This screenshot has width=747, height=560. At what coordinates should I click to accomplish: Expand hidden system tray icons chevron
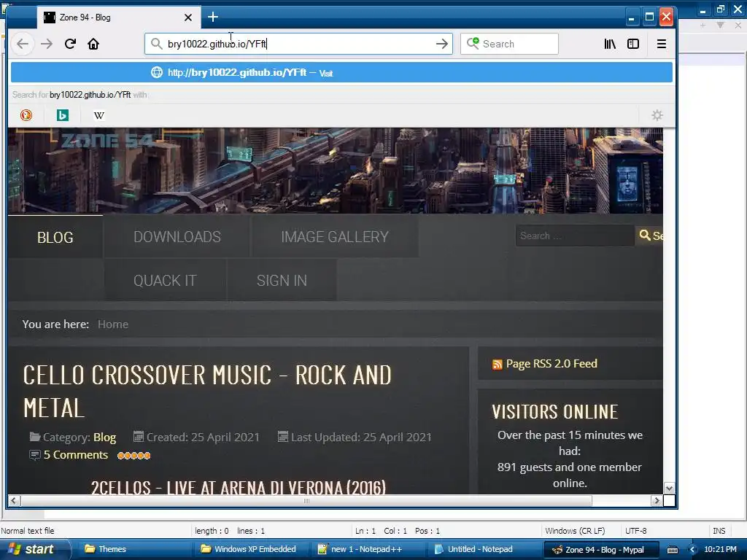point(693,550)
